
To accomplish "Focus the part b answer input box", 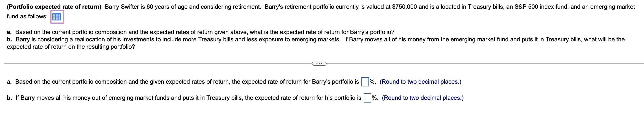I will coord(367,98).
